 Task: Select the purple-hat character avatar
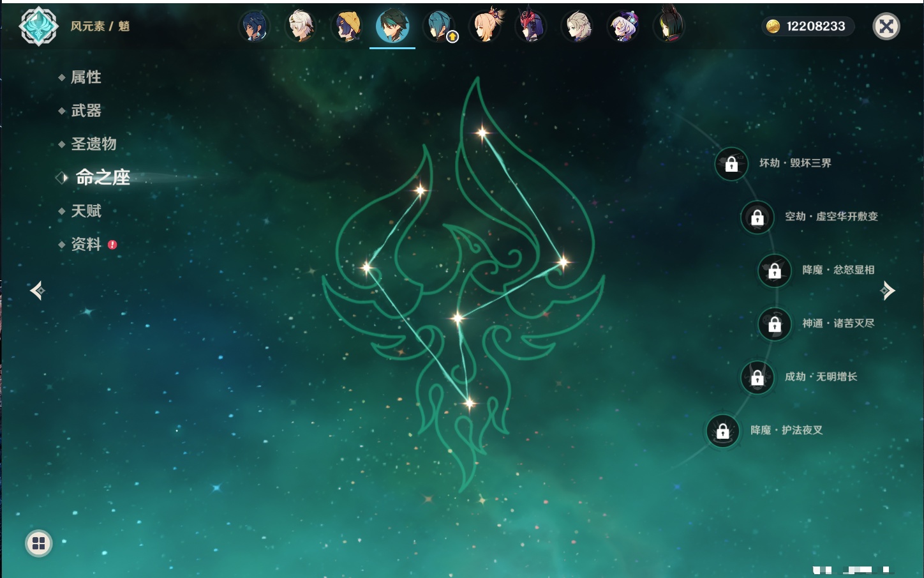coord(623,27)
